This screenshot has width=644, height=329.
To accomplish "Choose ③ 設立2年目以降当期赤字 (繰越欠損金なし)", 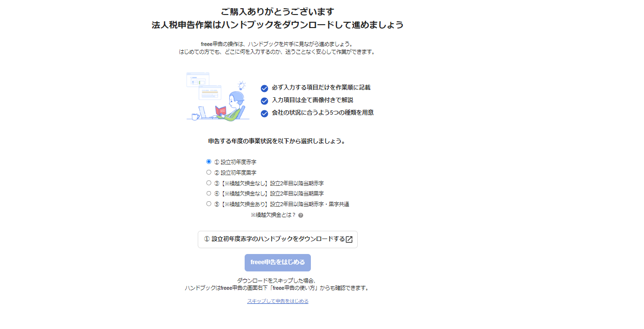I will tap(209, 183).
